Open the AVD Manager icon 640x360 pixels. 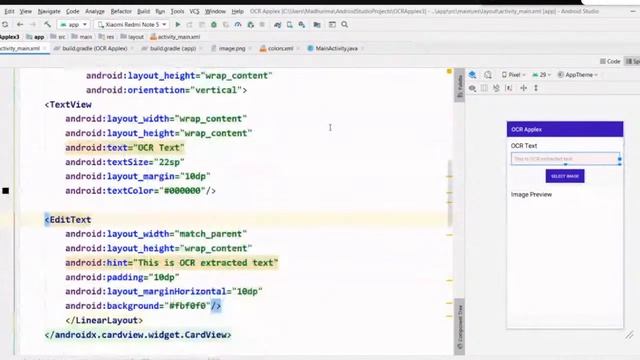click(289, 24)
